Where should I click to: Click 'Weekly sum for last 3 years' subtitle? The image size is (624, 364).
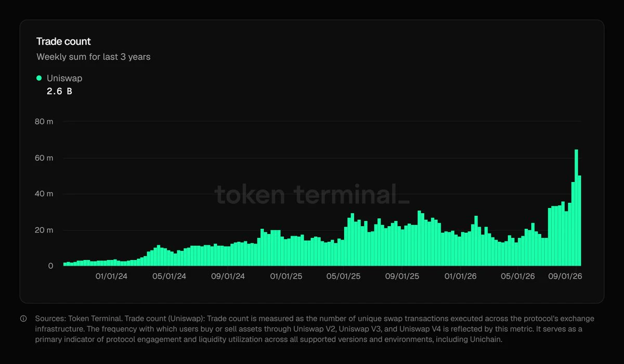coord(94,57)
